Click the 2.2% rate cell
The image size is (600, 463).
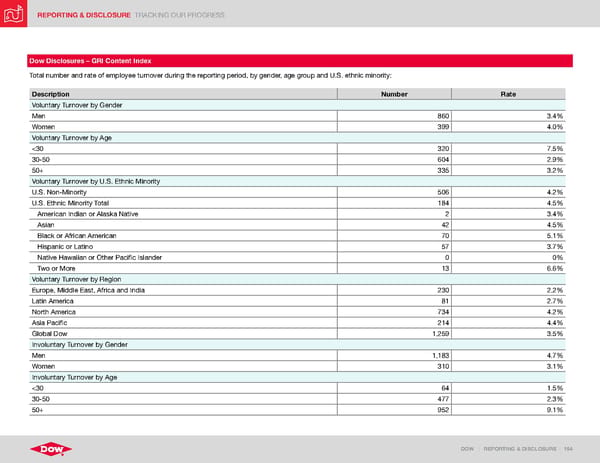point(509,290)
